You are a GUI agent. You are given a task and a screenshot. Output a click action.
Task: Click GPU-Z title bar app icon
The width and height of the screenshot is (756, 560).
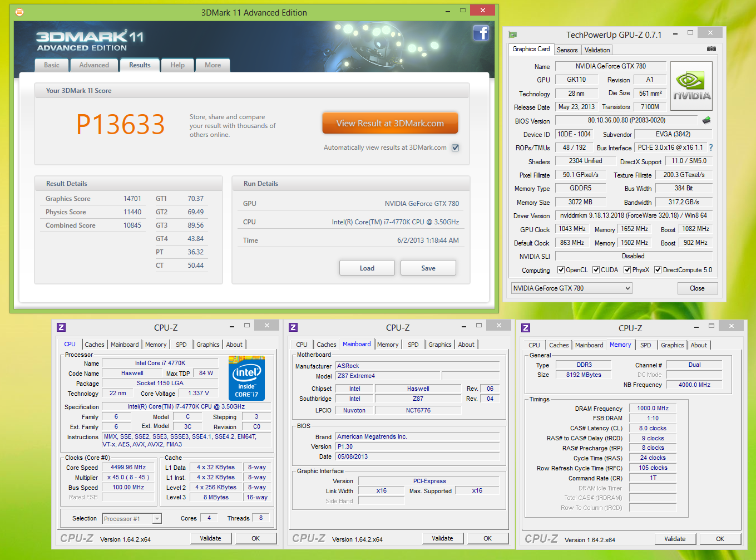513,35
